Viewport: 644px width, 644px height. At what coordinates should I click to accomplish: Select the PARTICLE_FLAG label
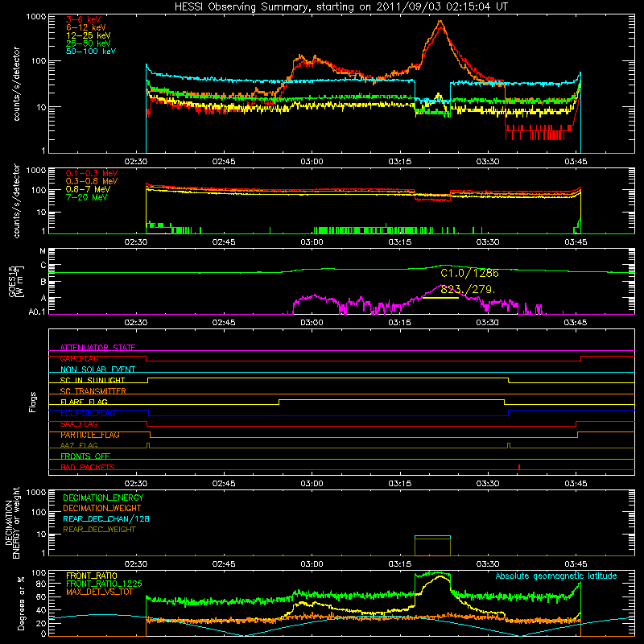pyautogui.click(x=90, y=435)
